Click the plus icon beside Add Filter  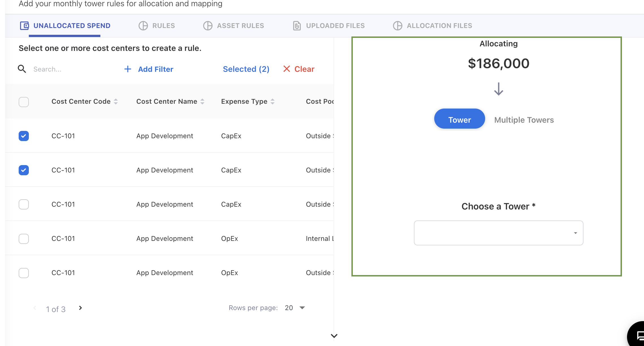click(128, 69)
